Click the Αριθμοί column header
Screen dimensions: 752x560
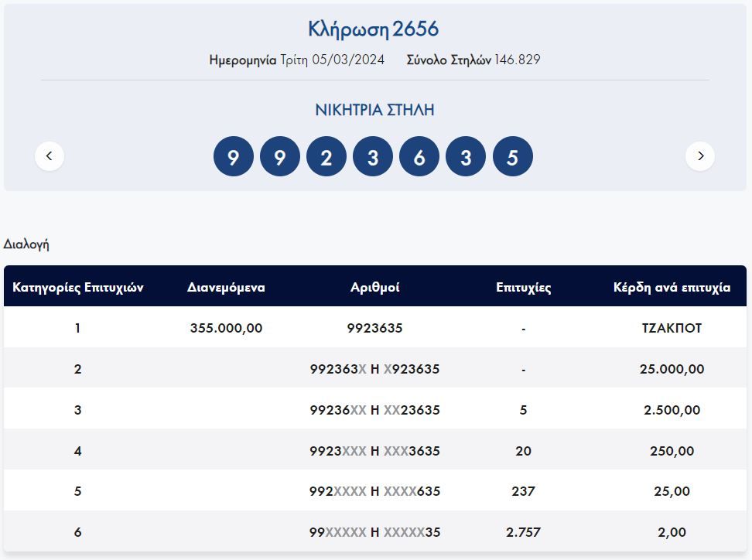pyautogui.click(x=374, y=288)
